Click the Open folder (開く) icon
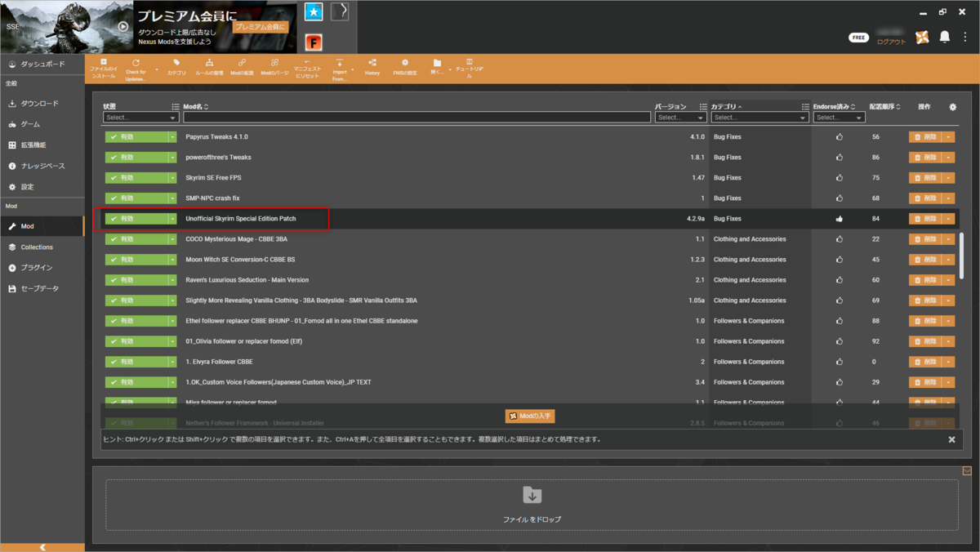Image resolution: width=980 pixels, height=552 pixels. 437,62
